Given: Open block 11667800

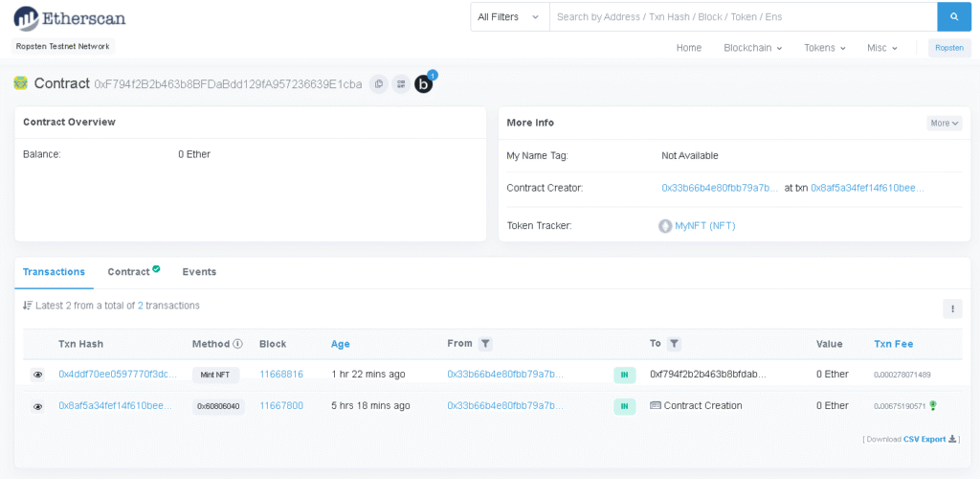Looking at the screenshot, I should (281, 405).
